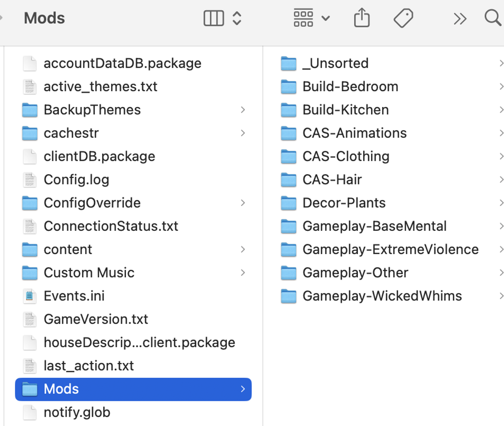Click the Search magnifier icon
The width and height of the screenshot is (504, 426).
(492, 18)
